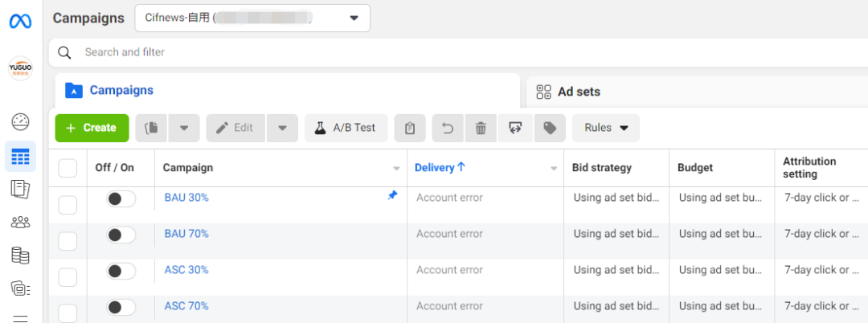Image resolution: width=868 pixels, height=323 pixels.
Task: Toggle ASC 70% campaign switch
Action: click(x=121, y=307)
